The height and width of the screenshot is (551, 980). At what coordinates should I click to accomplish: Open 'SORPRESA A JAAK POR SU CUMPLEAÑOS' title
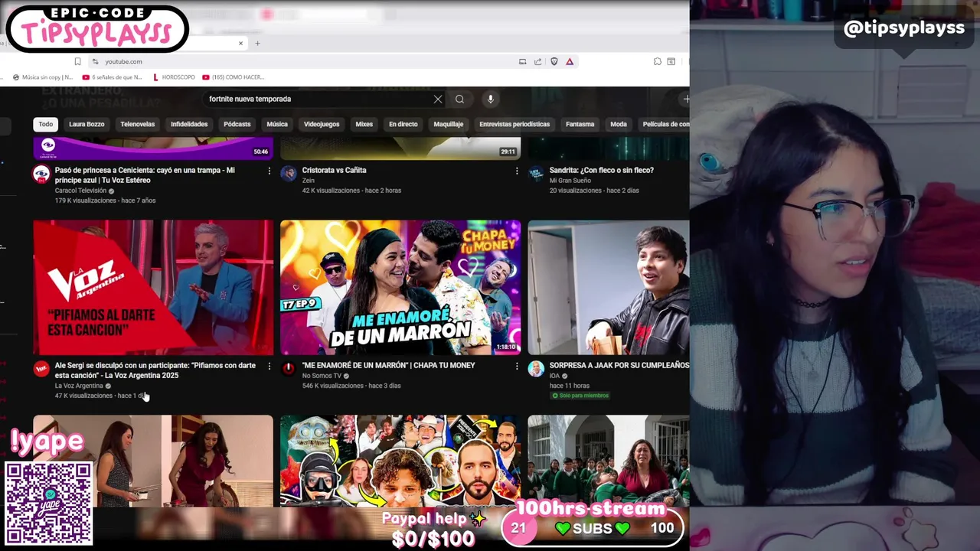pos(619,365)
